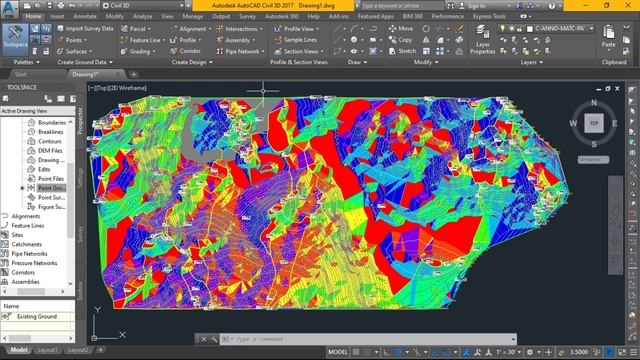The width and height of the screenshot is (640, 360).
Task: Click the Circle draw tool
Action: pos(354,40)
